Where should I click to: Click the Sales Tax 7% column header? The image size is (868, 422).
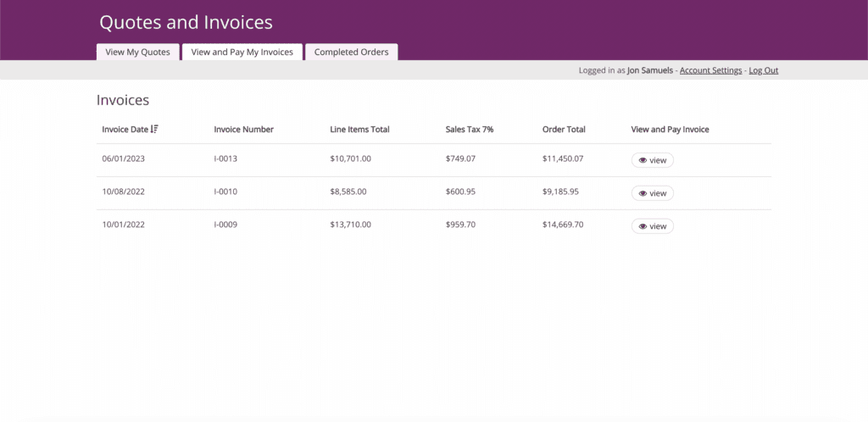(469, 130)
